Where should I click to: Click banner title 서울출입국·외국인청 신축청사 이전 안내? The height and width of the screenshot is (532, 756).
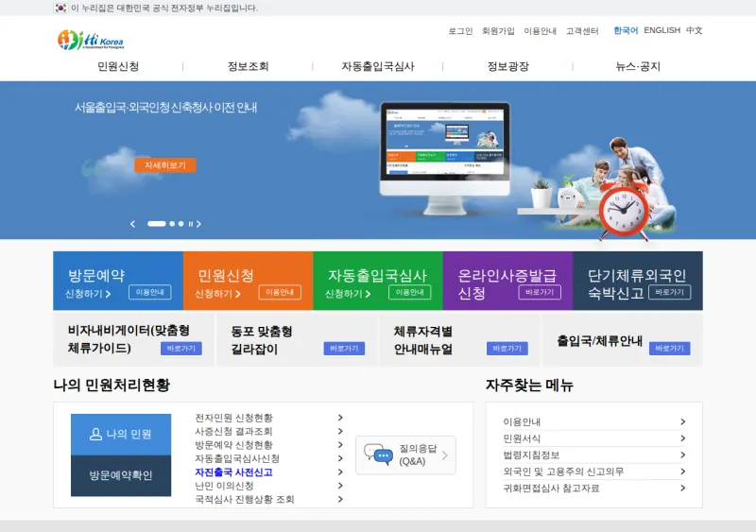166,107
